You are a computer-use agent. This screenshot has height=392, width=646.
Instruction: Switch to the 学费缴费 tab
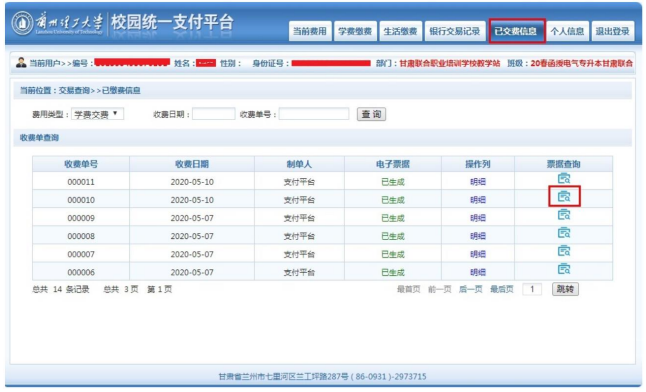pos(355,31)
